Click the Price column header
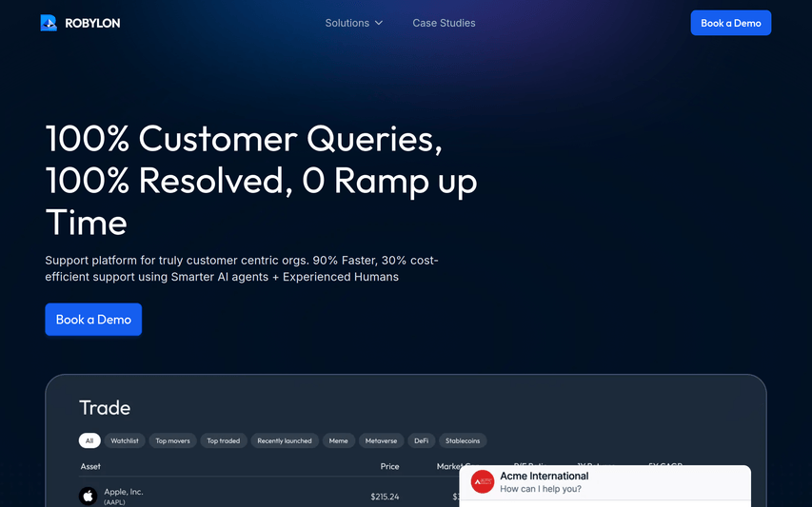Viewport: 812px width, 507px height. tap(389, 466)
